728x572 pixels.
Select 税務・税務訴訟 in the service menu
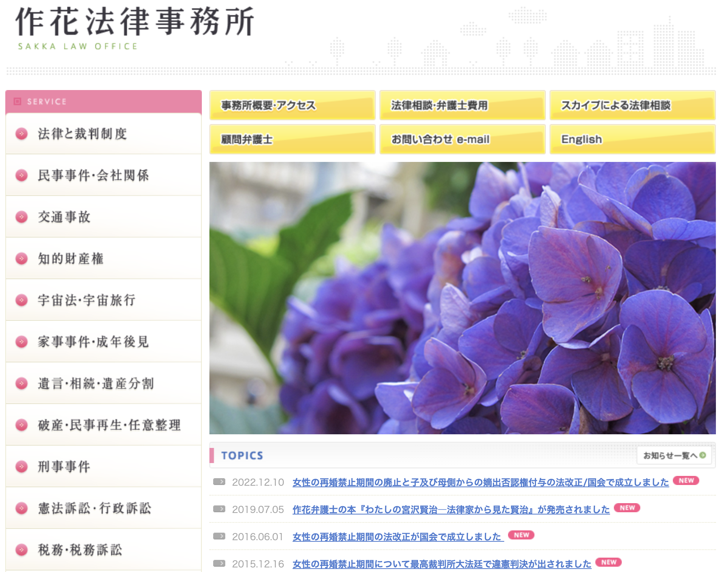(104, 550)
